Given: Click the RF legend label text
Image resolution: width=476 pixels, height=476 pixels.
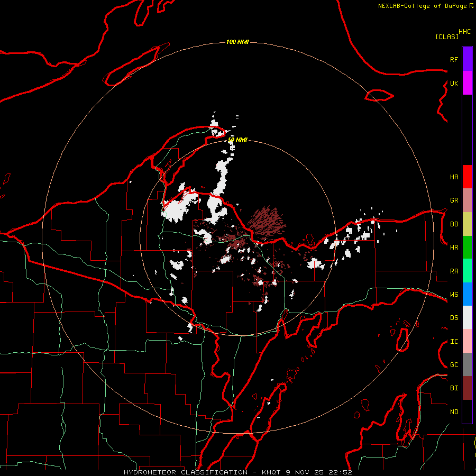Looking at the screenshot, I should pos(454,59).
